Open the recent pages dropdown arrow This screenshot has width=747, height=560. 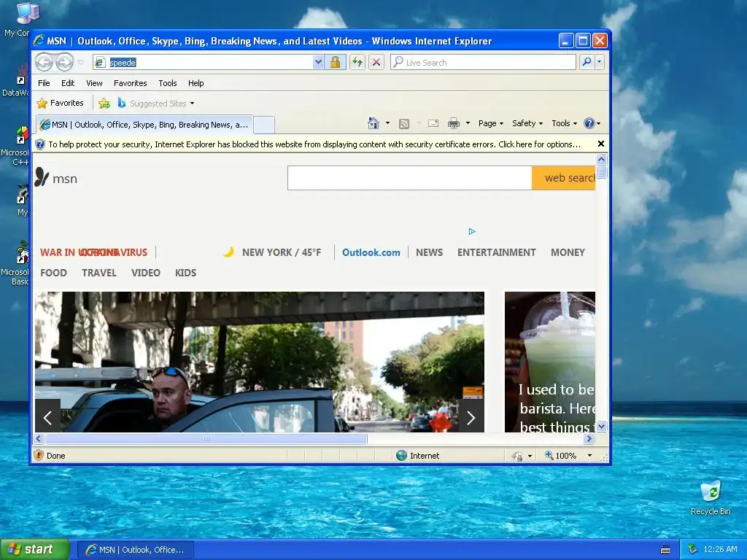pyautogui.click(x=80, y=63)
